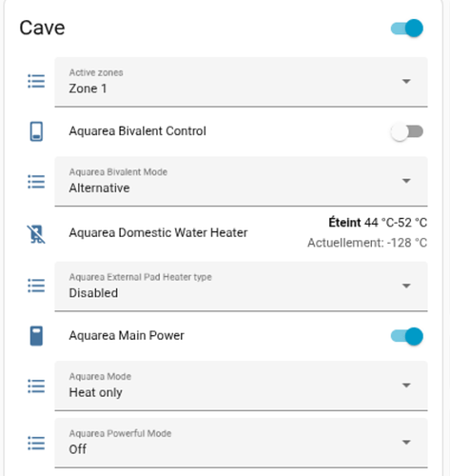The width and height of the screenshot is (450, 476).
Task: Click the Aquarea Main Power device icon
Action: click(x=36, y=336)
